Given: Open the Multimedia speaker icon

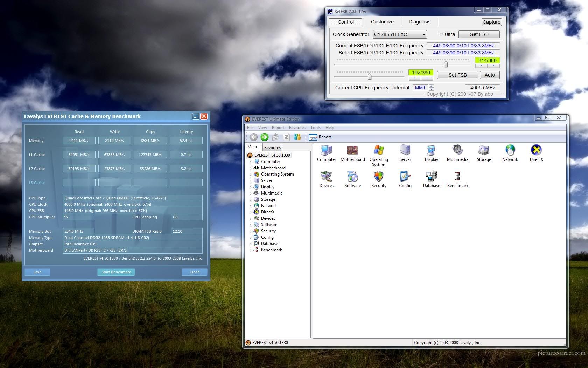Looking at the screenshot, I should [457, 151].
